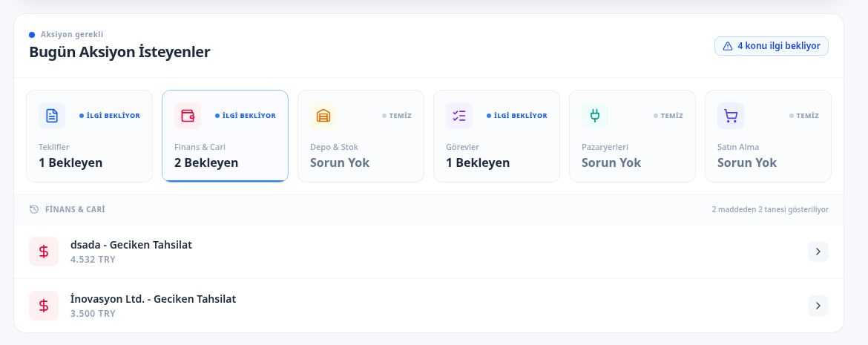Image resolution: width=868 pixels, height=345 pixels.
Task: Select the Pazaryerleri Sorun Yok card
Action: coord(632,137)
